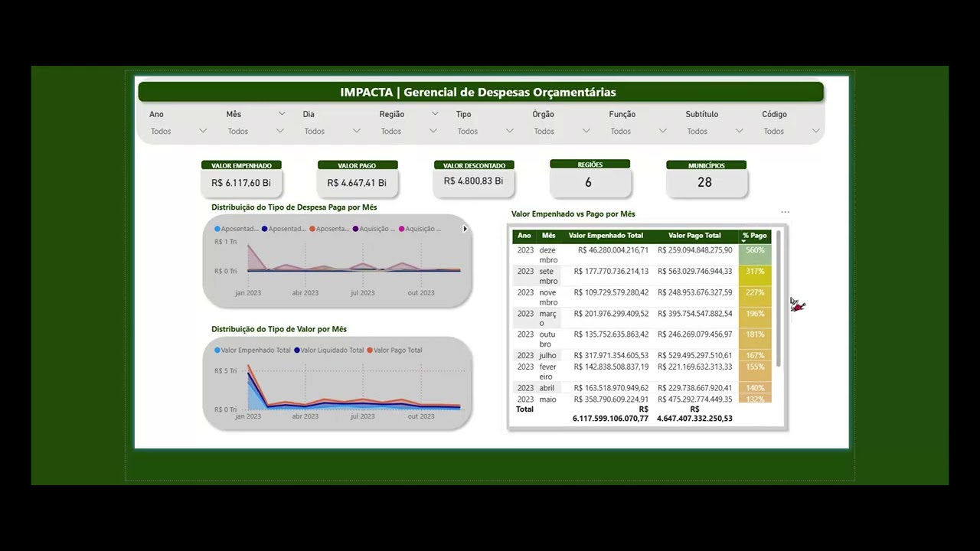The width and height of the screenshot is (980, 551).
Task: Open the Ano slicer dropdown
Action: point(178,131)
